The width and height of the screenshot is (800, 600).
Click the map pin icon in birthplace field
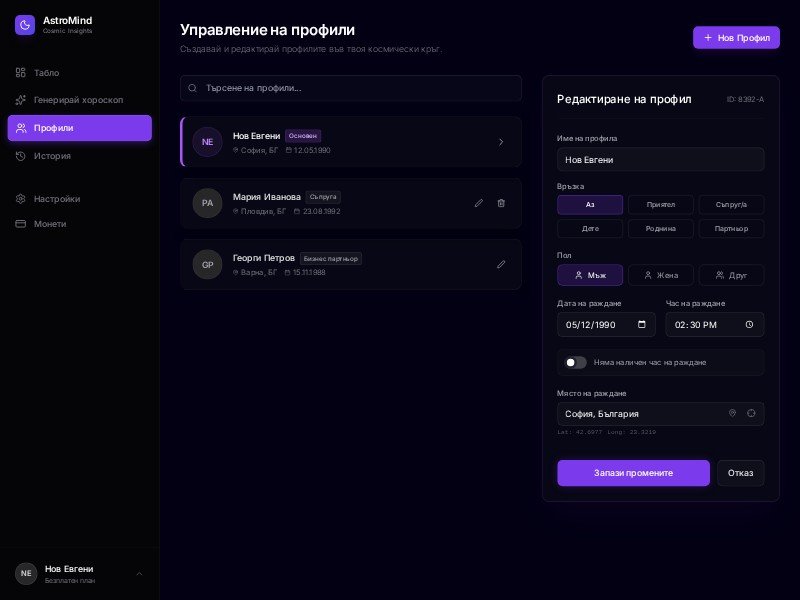pos(732,413)
